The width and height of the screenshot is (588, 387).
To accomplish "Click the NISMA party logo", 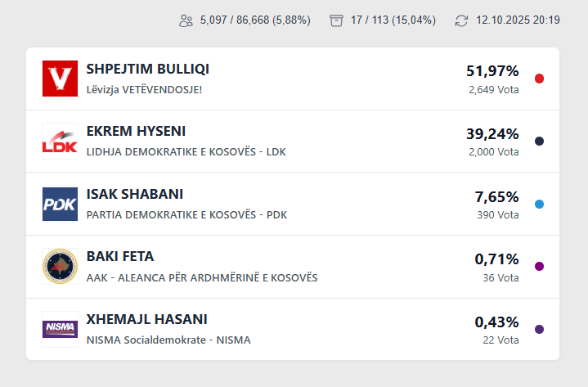I will coord(60,329).
